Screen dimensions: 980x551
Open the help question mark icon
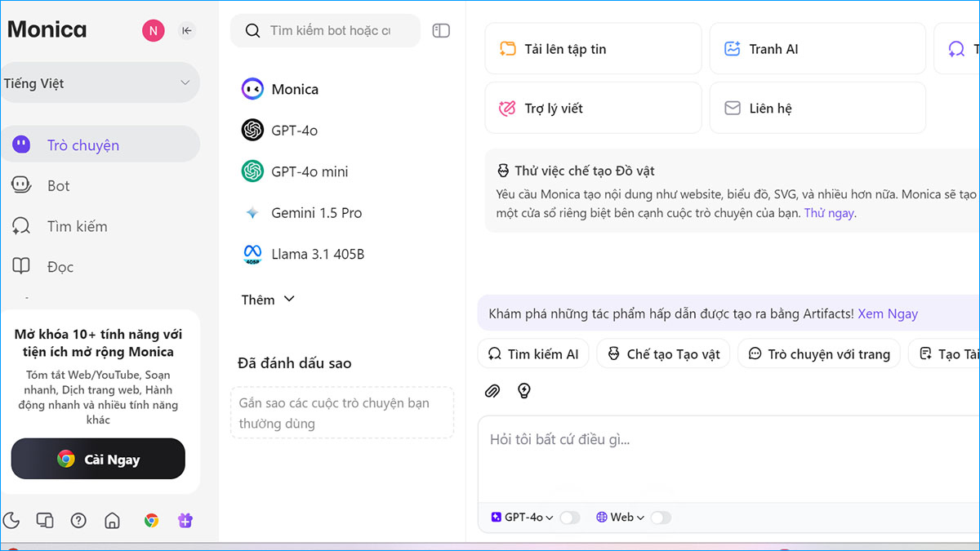(78, 521)
